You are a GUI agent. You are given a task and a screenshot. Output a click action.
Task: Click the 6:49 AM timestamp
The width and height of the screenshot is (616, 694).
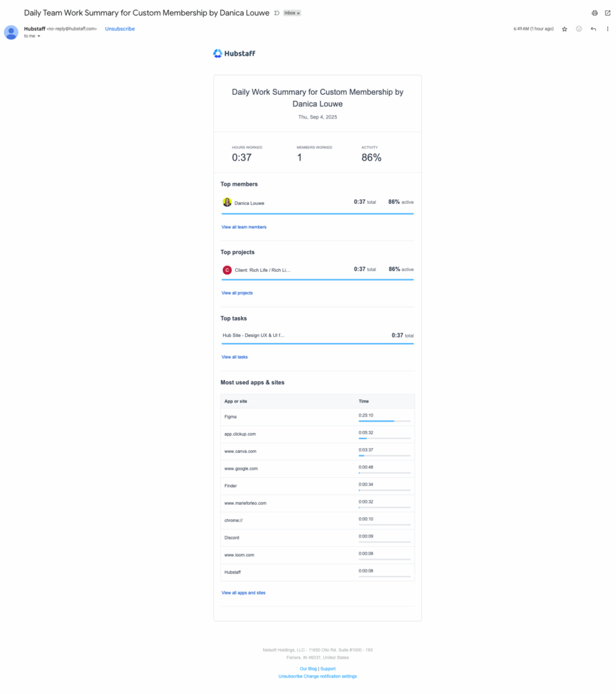(533, 28)
